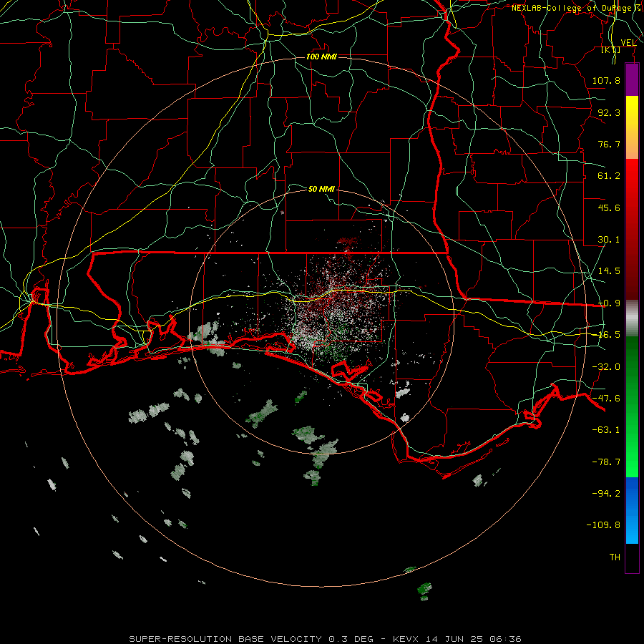Select the -78.7 legend value
644x644 pixels.
click(606, 462)
